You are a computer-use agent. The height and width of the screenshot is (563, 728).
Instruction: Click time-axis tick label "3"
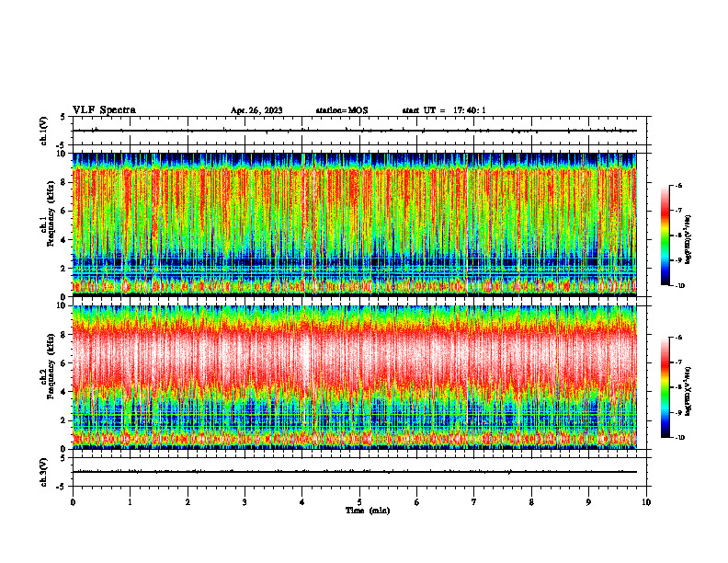pyautogui.click(x=245, y=502)
